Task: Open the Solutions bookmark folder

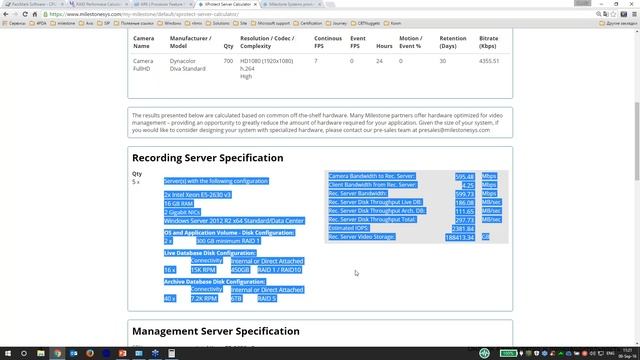Action: pos(218,23)
